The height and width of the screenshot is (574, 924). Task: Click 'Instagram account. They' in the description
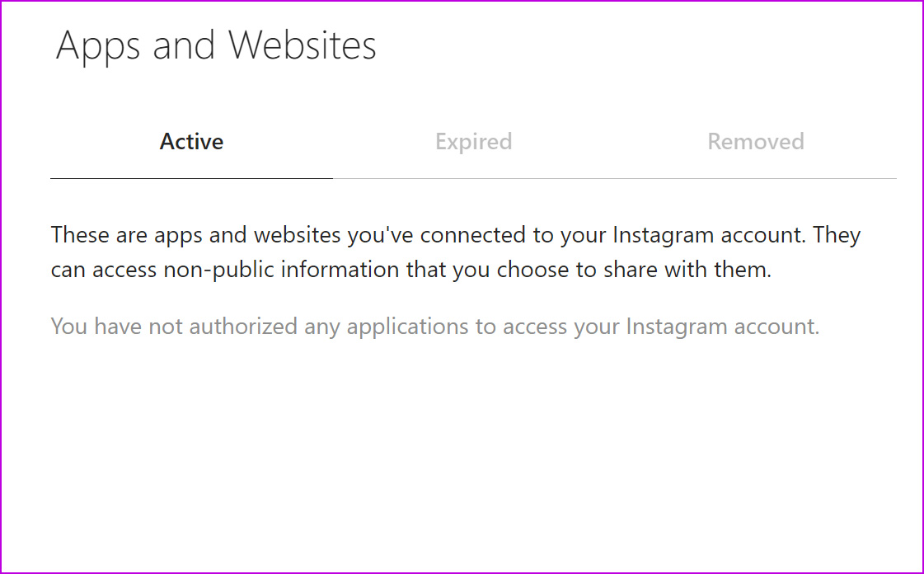[737, 235]
